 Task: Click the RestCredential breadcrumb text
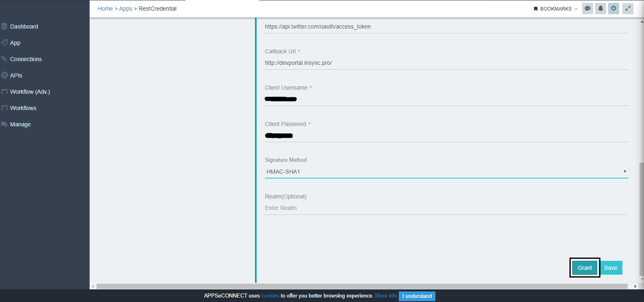(x=158, y=9)
